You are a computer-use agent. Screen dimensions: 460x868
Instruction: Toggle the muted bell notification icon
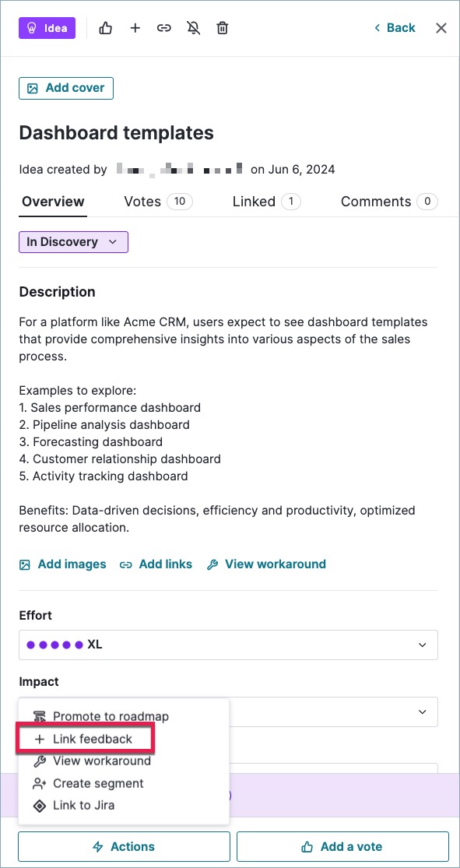(193, 28)
